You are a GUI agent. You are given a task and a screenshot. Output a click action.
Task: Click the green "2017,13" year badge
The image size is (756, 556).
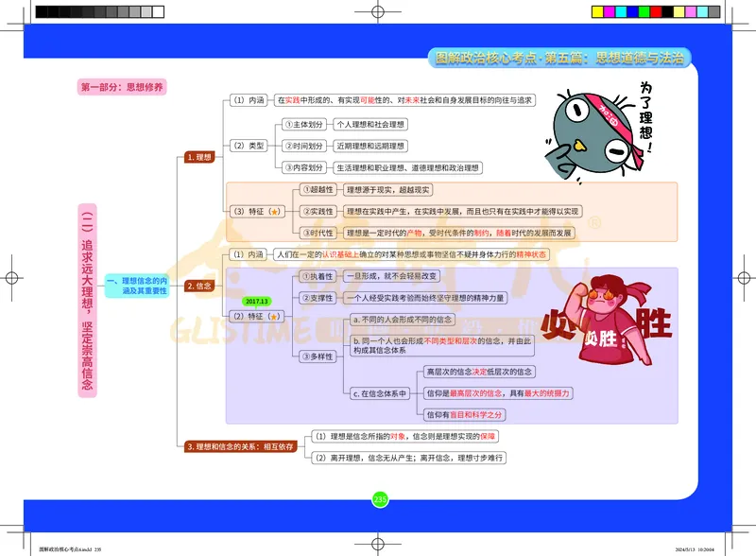point(255,300)
